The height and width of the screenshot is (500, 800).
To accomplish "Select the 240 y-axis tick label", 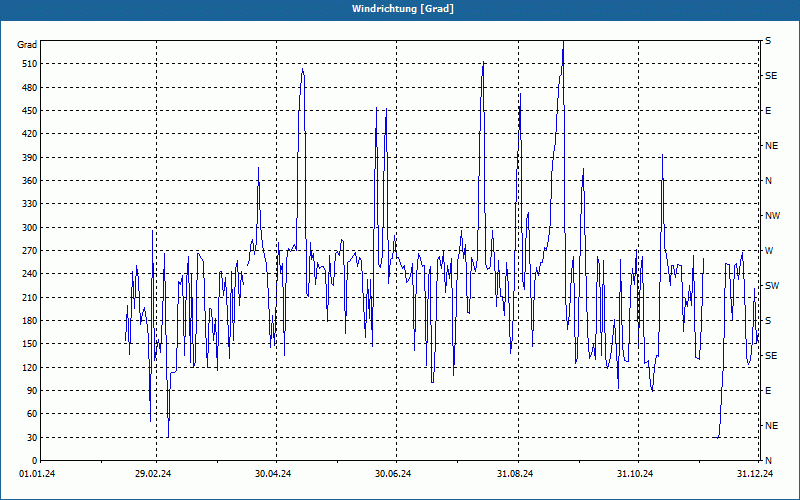I will (30, 274).
